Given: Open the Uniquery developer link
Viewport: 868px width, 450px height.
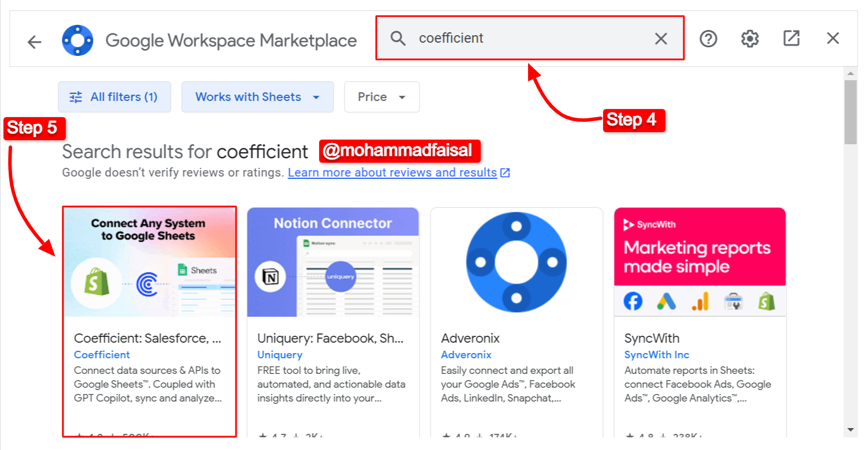Looking at the screenshot, I should point(280,355).
